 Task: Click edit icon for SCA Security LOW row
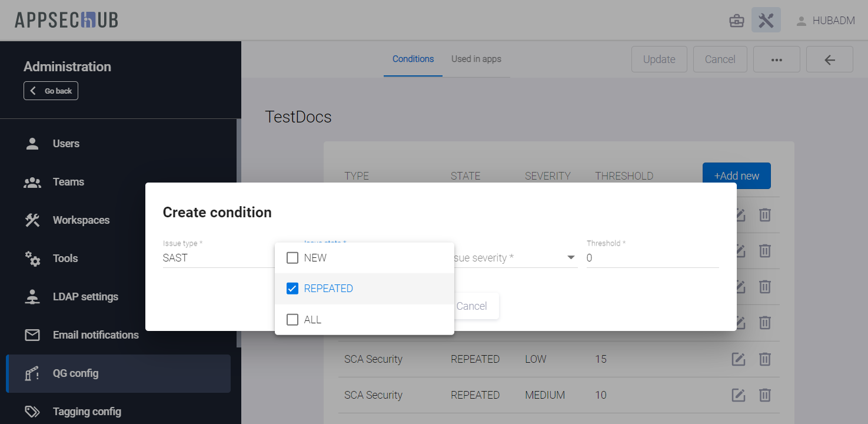point(738,359)
